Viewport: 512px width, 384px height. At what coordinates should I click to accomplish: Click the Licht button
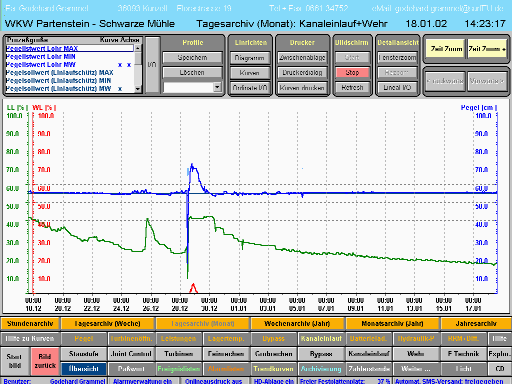[x=464, y=369]
